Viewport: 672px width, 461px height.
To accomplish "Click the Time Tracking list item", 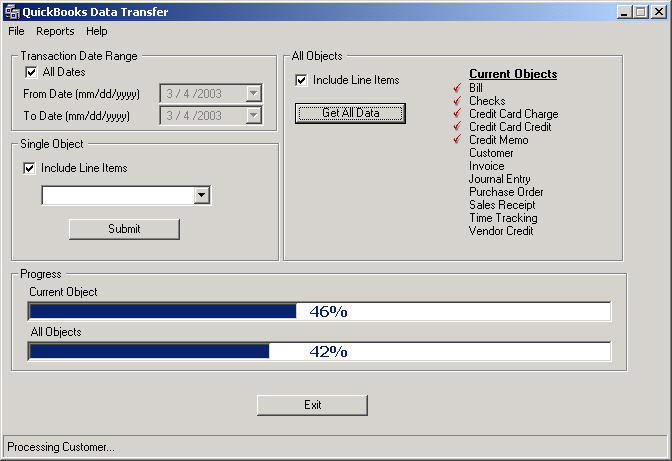I will tap(503, 218).
